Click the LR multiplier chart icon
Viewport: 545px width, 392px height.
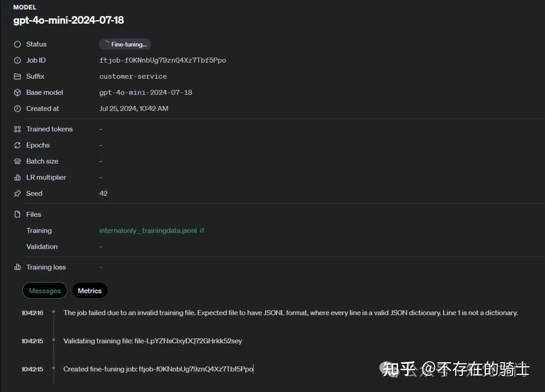coord(17,177)
